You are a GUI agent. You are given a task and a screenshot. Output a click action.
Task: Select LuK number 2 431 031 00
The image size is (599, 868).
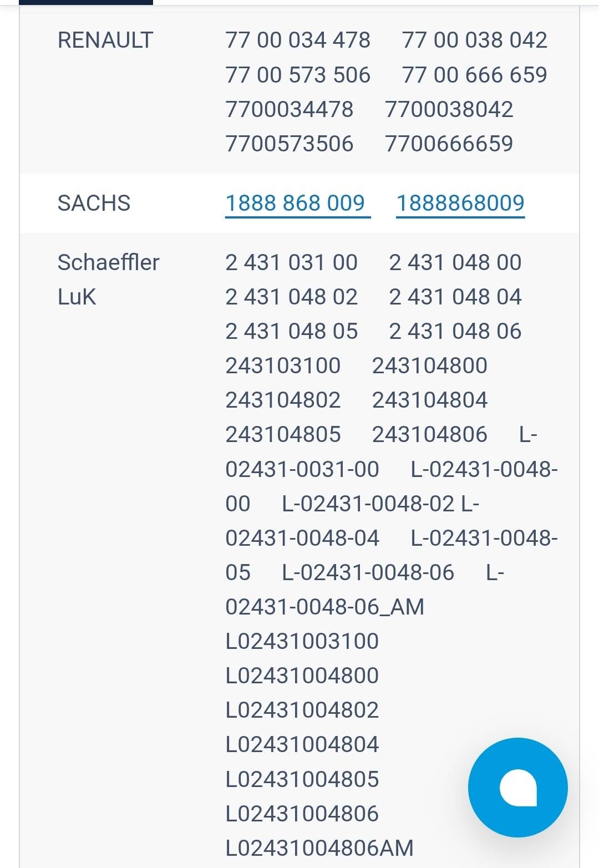coord(291,262)
